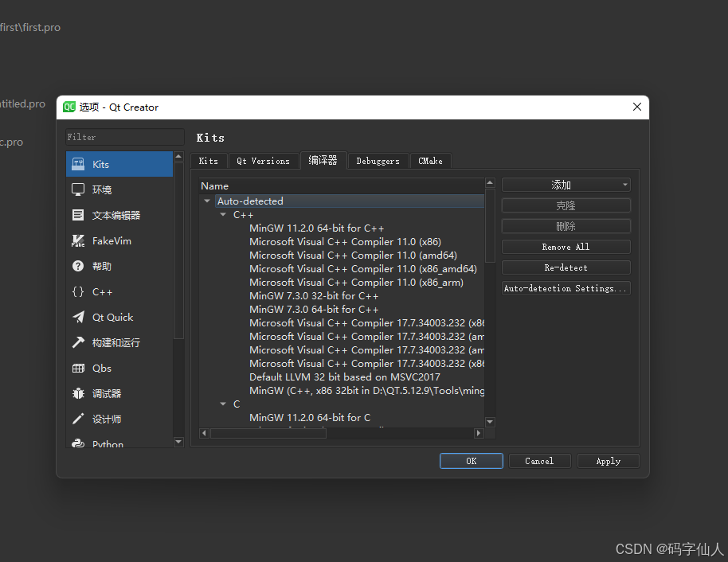Image resolution: width=728 pixels, height=562 pixels.
Task: Select the C++ braces icon
Action: (x=78, y=291)
